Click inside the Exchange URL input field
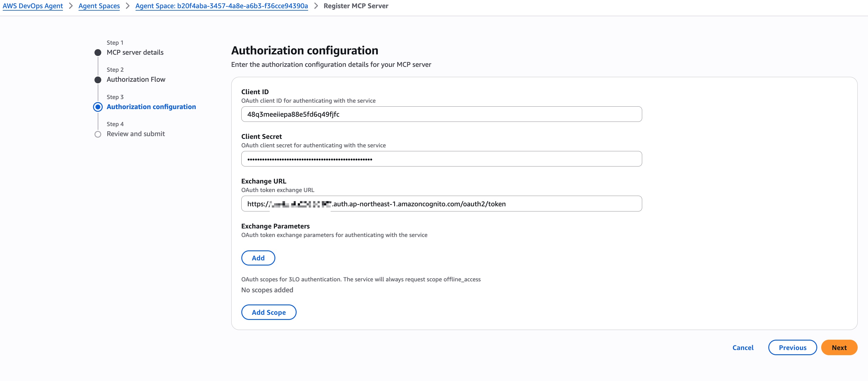 [441, 204]
